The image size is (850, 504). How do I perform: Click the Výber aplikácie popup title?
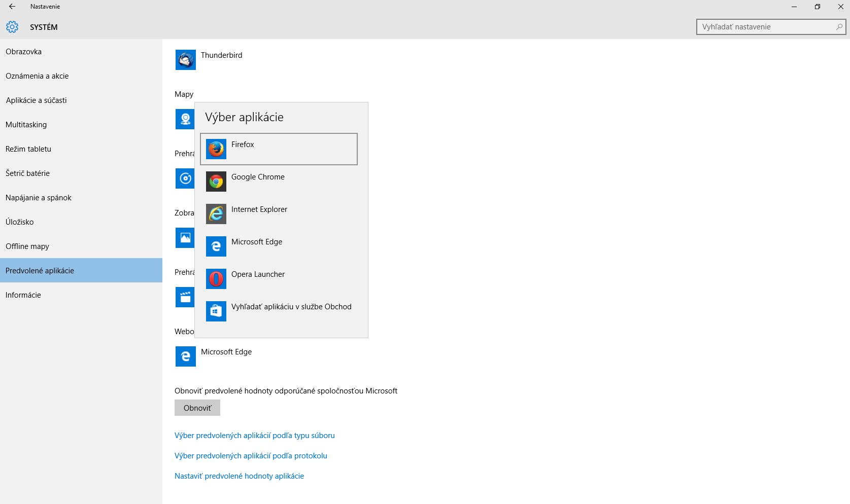[244, 117]
